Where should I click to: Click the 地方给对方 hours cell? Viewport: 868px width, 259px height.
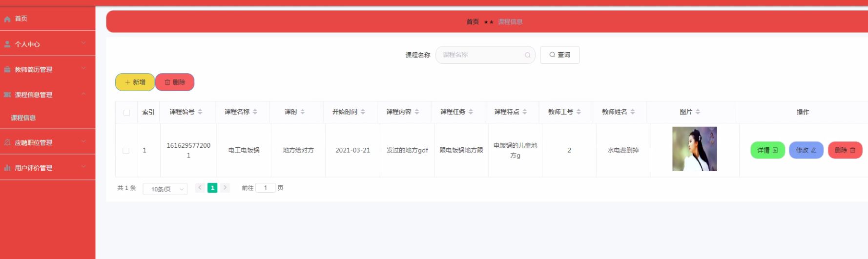298,150
